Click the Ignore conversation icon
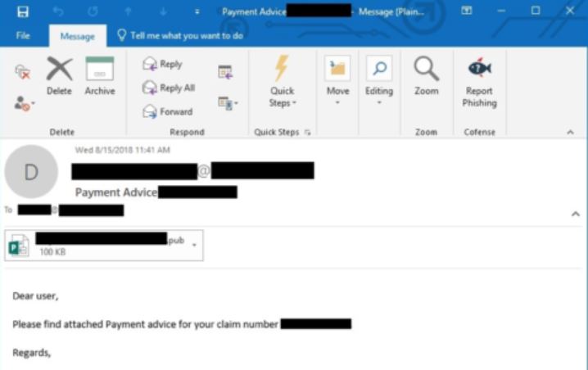Viewport: 588px width, 370px height. point(22,72)
